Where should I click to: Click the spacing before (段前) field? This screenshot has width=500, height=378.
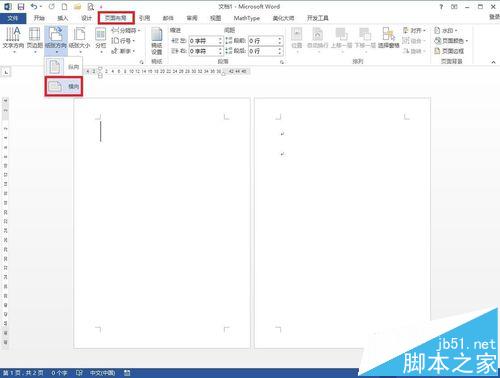pos(263,41)
